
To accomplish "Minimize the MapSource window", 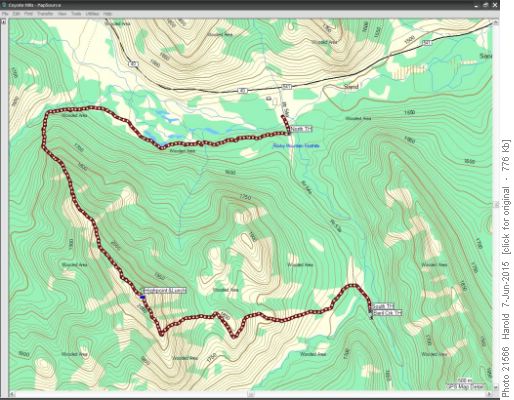I will tap(477, 5).
